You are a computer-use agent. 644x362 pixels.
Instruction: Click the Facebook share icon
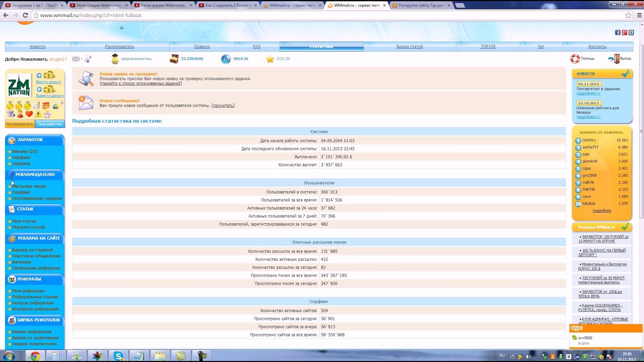618,33
